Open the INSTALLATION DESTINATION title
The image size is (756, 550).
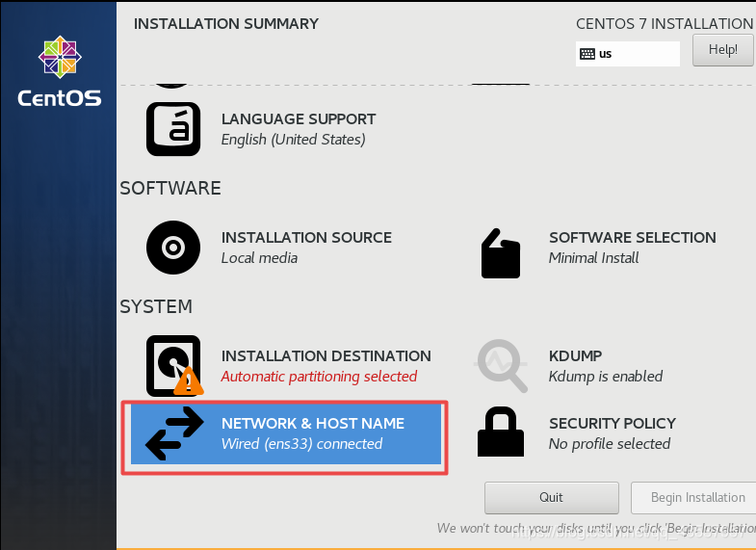(326, 355)
